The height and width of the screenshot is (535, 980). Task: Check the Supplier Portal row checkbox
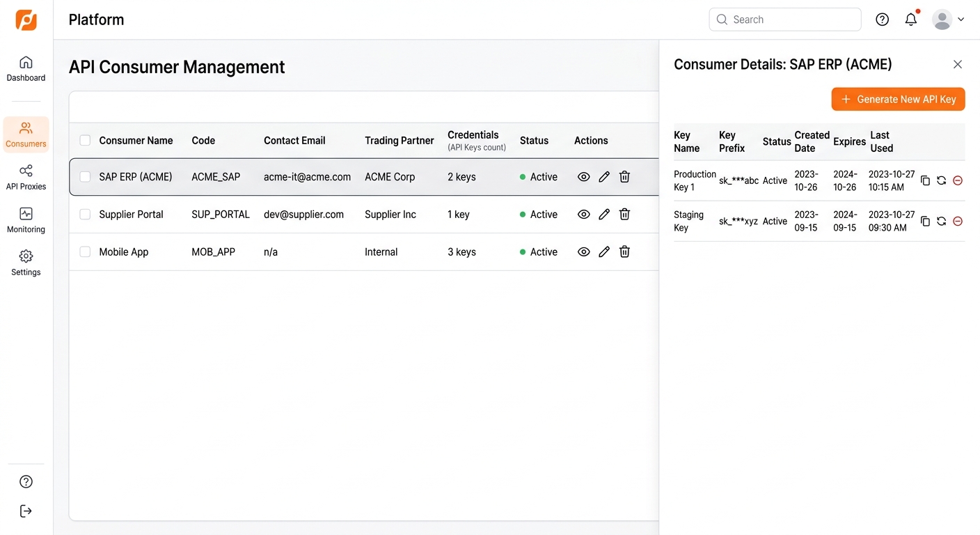[85, 215]
